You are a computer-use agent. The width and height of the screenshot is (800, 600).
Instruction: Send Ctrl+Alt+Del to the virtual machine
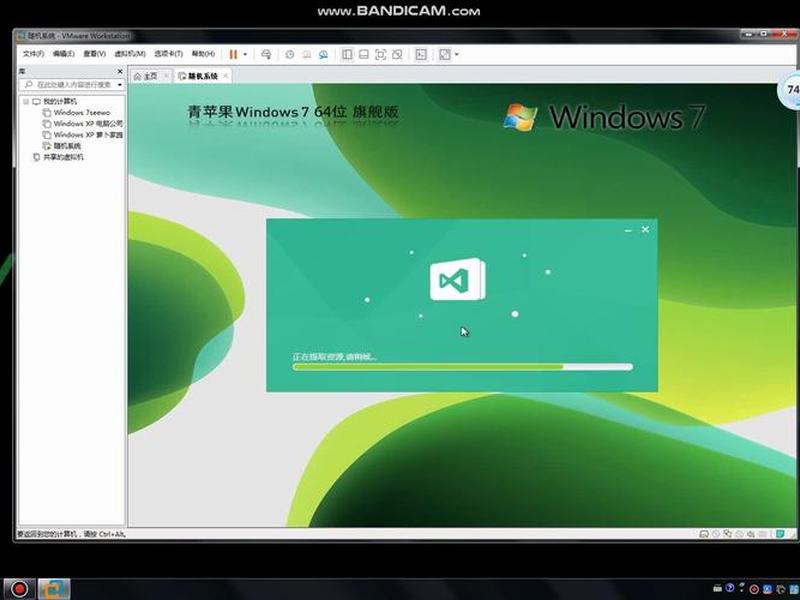pyautogui.click(x=266, y=54)
